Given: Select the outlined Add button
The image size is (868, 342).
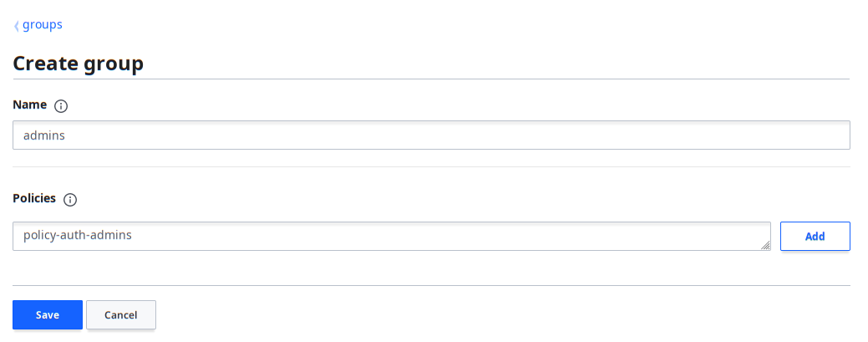Looking at the screenshot, I should (x=815, y=236).
